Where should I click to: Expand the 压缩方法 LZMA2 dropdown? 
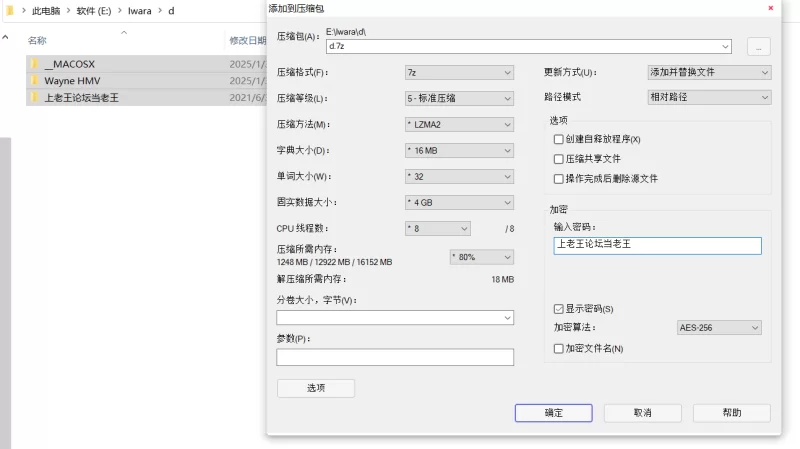pos(459,124)
